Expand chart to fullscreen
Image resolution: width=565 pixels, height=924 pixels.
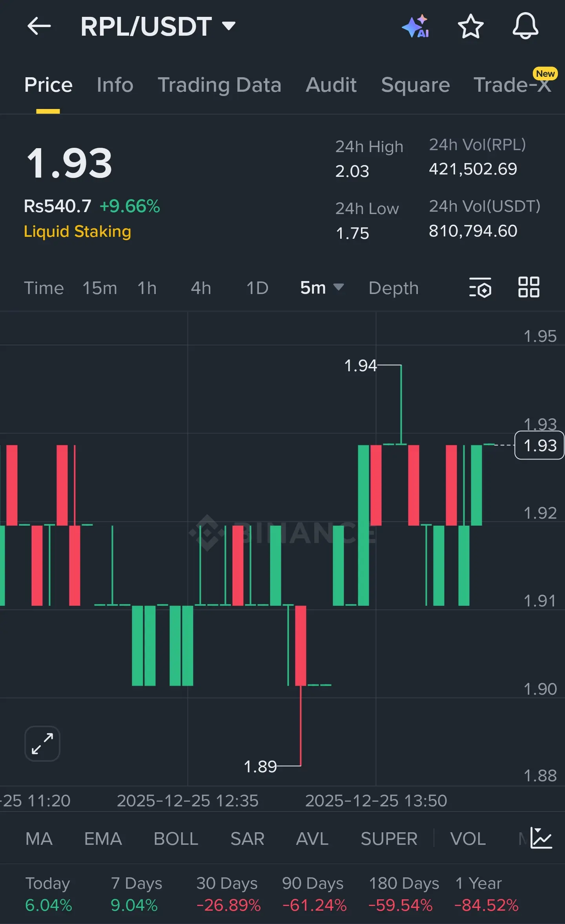click(42, 743)
